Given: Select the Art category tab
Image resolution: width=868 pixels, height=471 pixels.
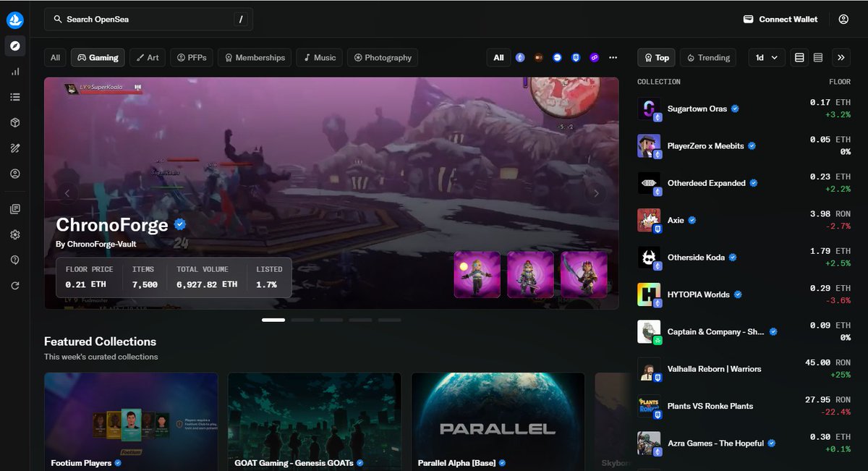Looking at the screenshot, I should 148,58.
